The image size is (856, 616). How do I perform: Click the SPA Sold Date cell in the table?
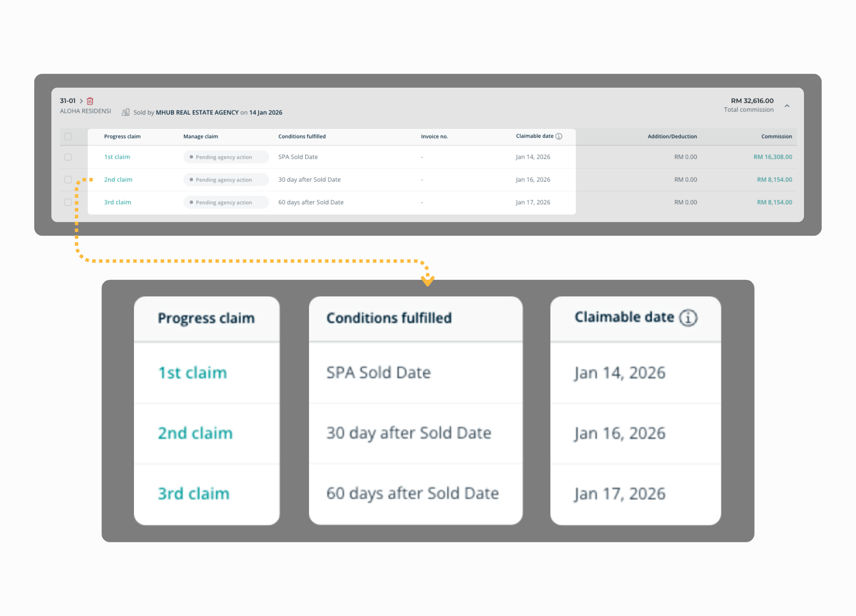[298, 157]
